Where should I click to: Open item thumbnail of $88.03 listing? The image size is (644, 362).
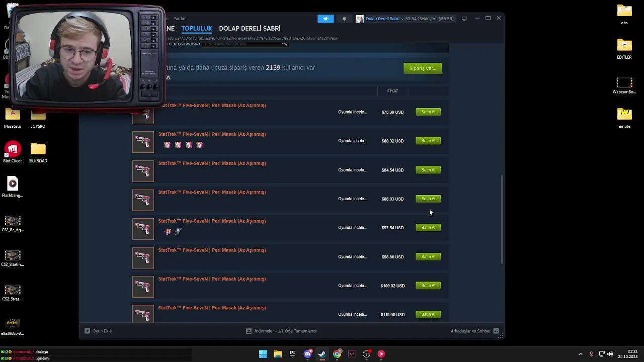[x=143, y=200]
